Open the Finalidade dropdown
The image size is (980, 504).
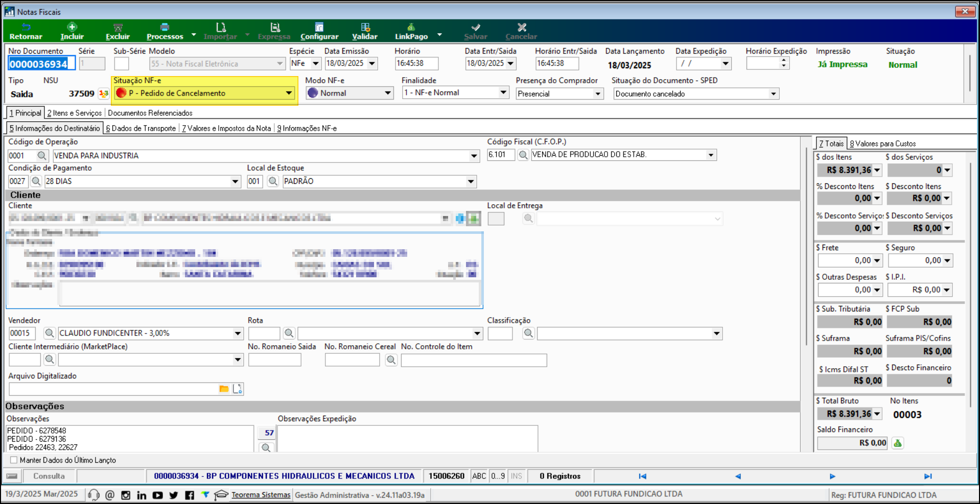[x=503, y=92]
